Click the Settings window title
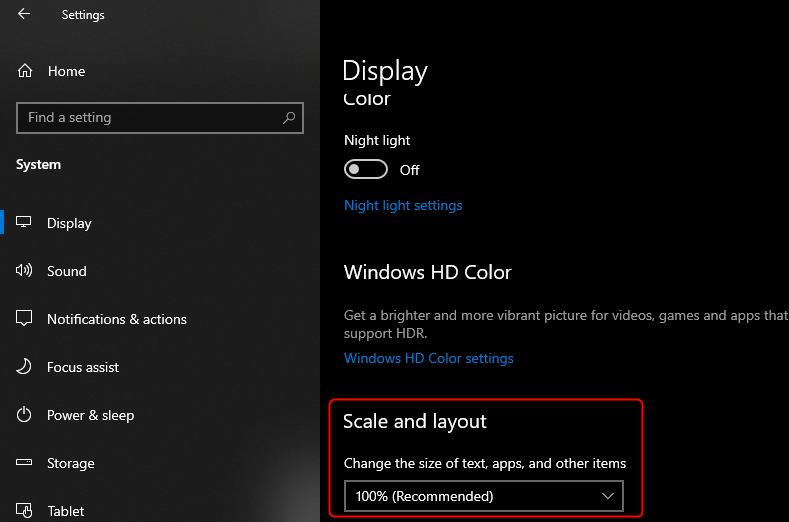 (x=83, y=15)
